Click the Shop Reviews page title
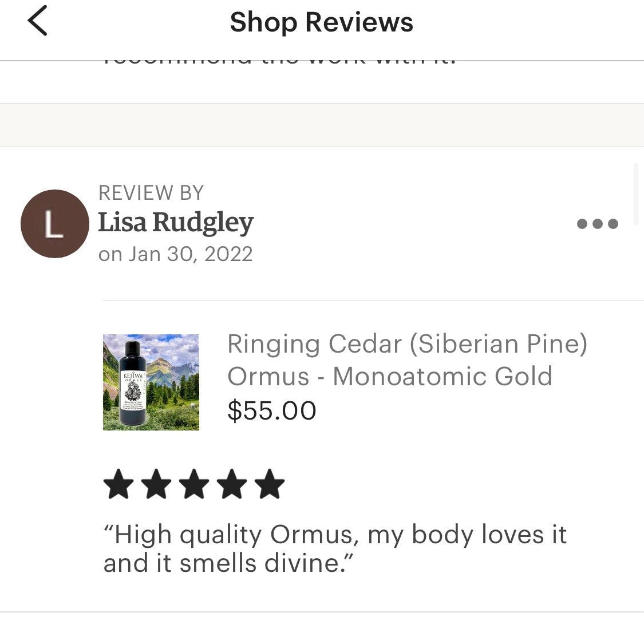The height and width of the screenshot is (644, 644). [321, 22]
